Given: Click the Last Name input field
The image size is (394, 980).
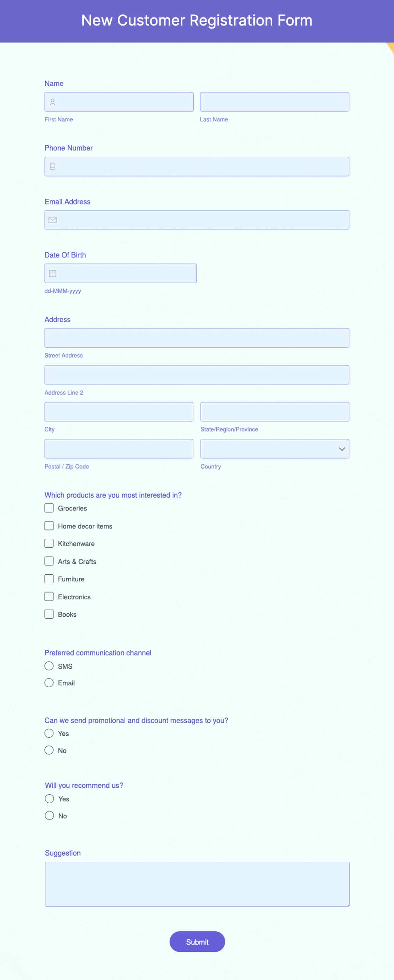Looking at the screenshot, I should [274, 102].
